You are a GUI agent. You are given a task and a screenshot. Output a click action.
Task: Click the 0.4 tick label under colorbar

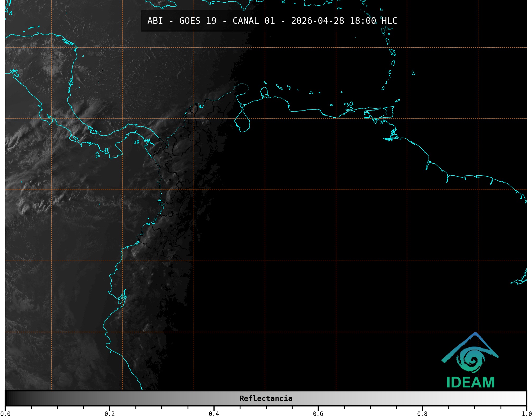[x=214, y=414]
